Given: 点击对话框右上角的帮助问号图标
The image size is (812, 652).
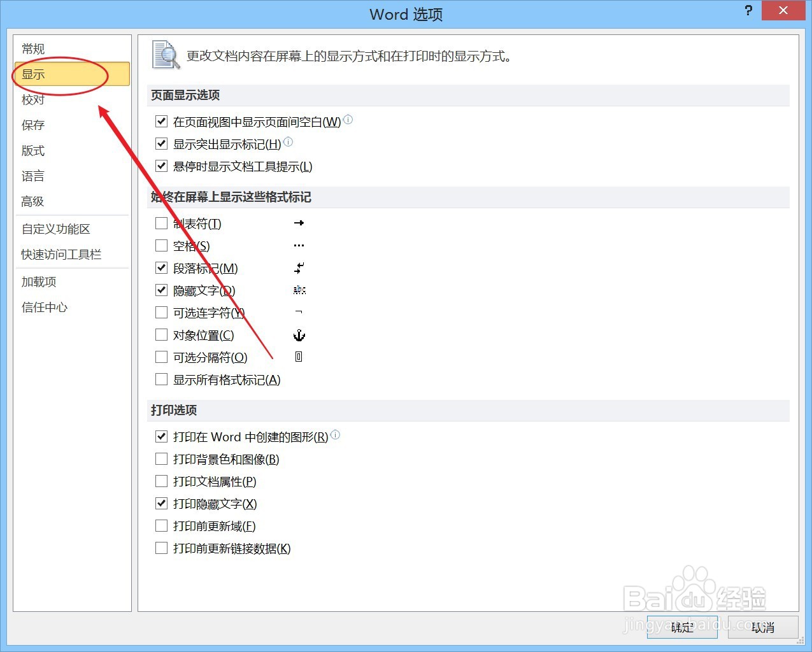Looking at the screenshot, I should pos(748,10).
